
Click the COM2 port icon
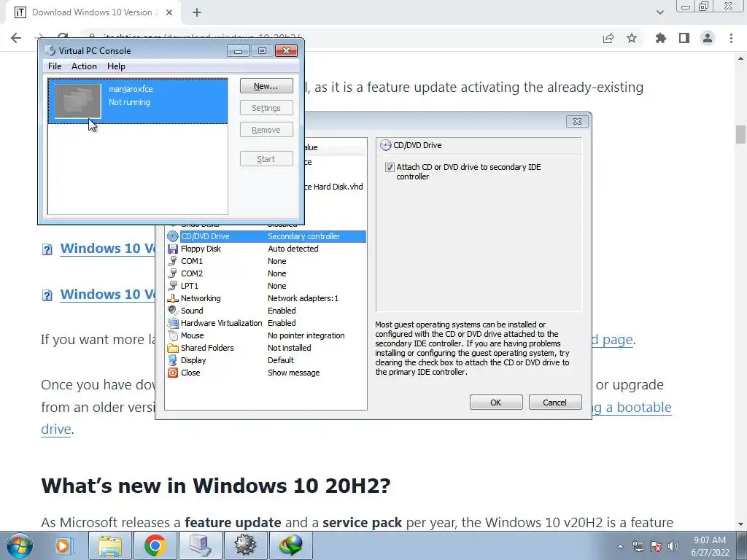click(x=173, y=273)
